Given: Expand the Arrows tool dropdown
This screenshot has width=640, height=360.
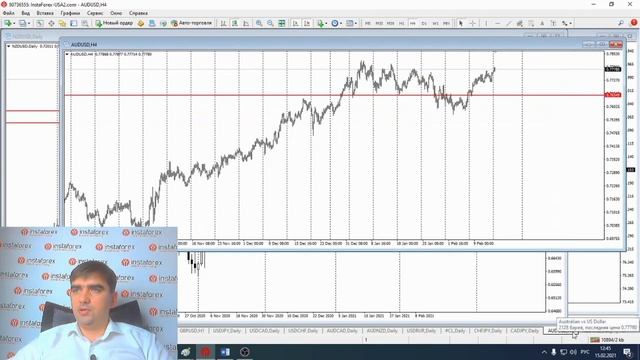Looking at the screenshot, I should pyautogui.click(x=571, y=23).
